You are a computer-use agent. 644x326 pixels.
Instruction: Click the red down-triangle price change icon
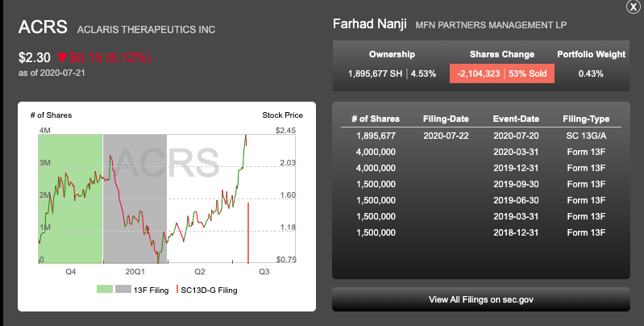pyautogui.click(x=62, y=57)
